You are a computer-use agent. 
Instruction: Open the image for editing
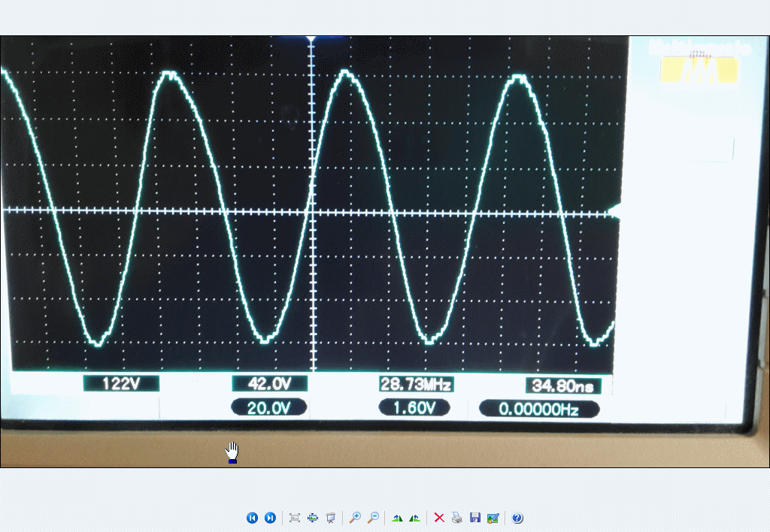point(493,518)
